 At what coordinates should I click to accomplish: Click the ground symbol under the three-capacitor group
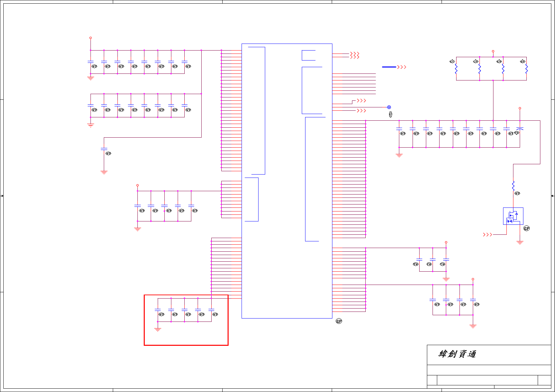pyautogui.click(x=446, y=280)
